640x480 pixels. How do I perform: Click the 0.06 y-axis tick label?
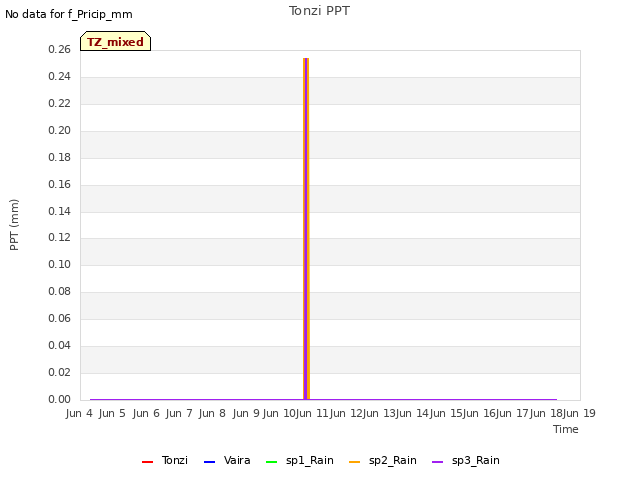[x=59, y=318]
